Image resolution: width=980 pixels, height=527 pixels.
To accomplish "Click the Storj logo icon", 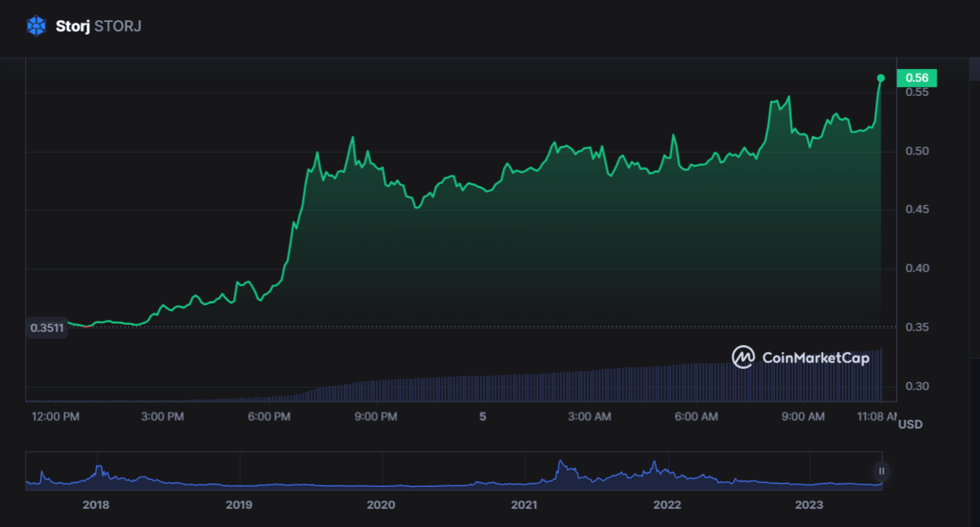I will click(36, 26).
